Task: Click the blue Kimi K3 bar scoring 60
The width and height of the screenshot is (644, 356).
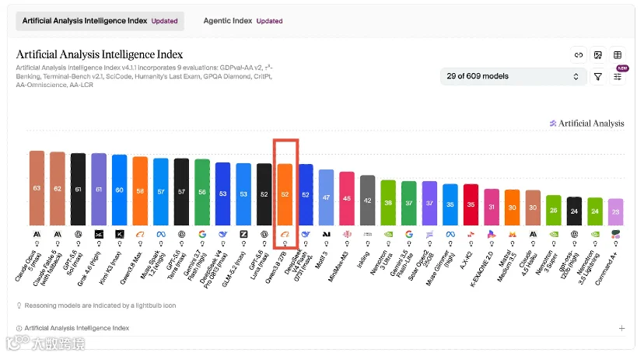Action: pos(120,190)
